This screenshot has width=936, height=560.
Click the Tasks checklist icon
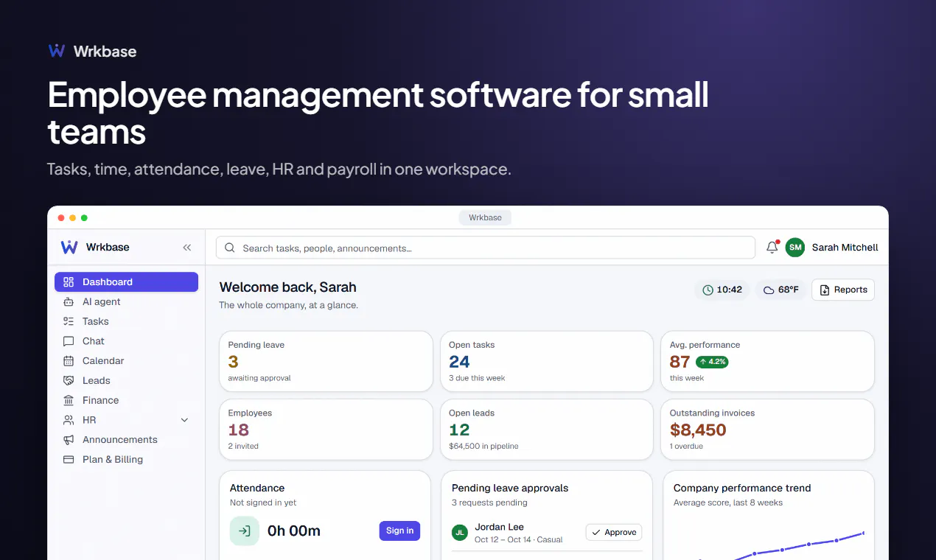tap(69, 321)
